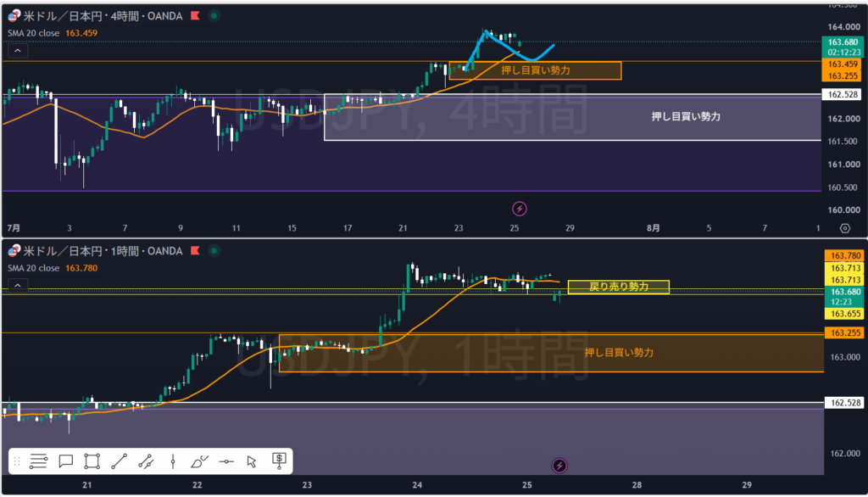Select SMA 20 close legend on 1-hour chart
Viewport: 868px width, 497px height.
coord(33,268)
